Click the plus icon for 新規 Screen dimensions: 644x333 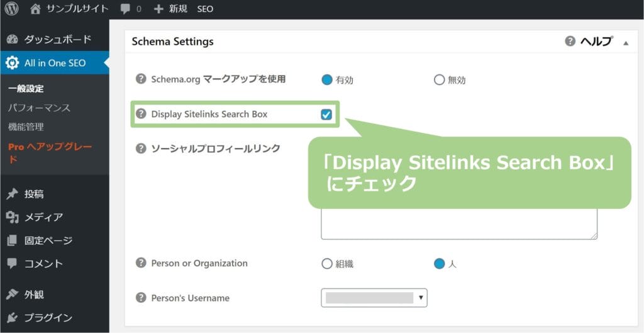pyautogui.click(x=158, y=9)
